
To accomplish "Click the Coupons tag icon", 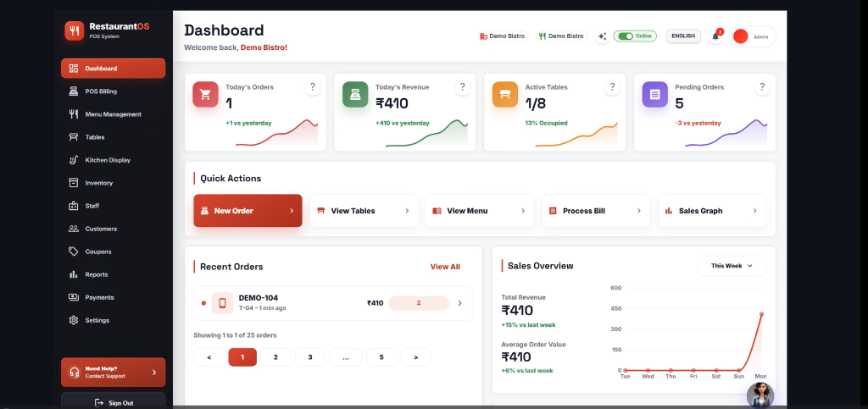I will coord(74,251).
